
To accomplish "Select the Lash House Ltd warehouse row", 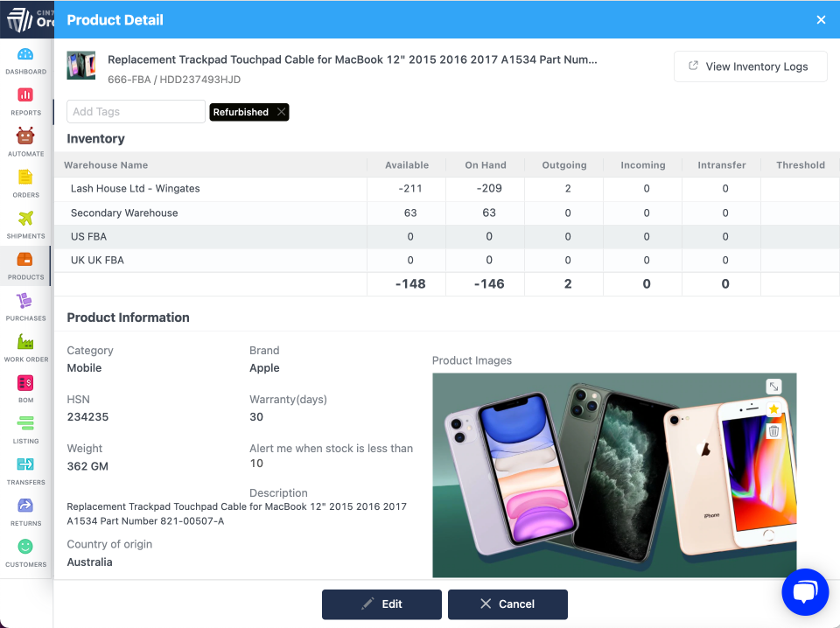I will pos(136,189).
